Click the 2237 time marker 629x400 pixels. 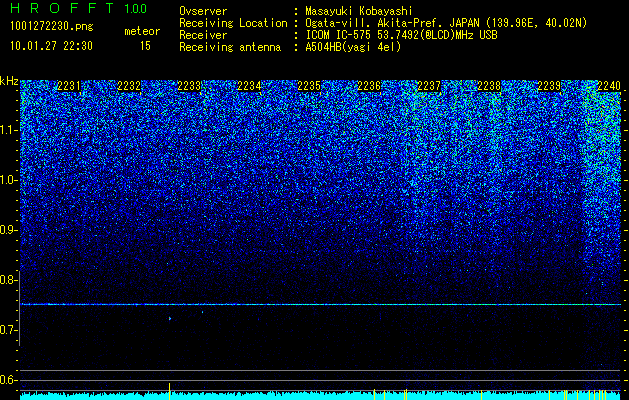click(429, 86)
